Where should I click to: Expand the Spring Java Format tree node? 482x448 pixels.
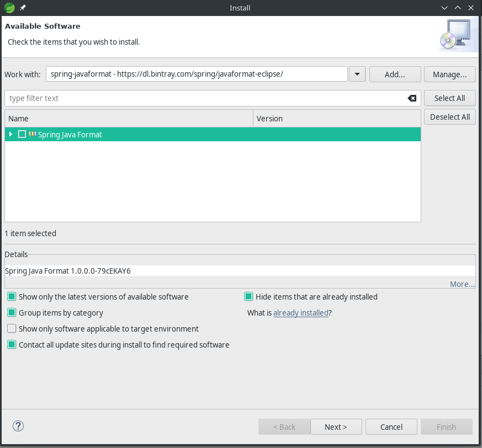(10, 134)
